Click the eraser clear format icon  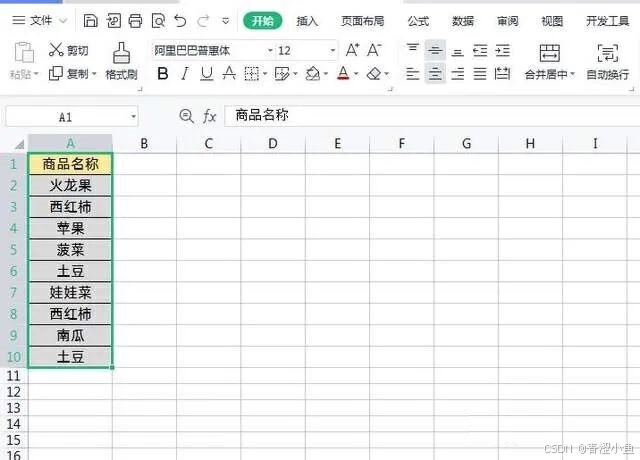pos(374,74)
